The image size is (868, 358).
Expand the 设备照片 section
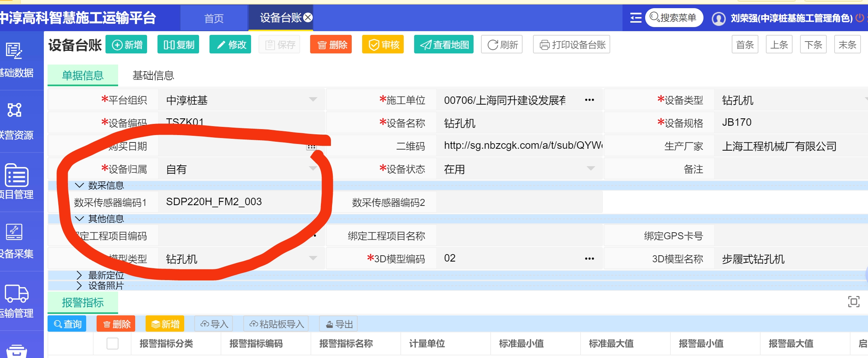[79, 285]
